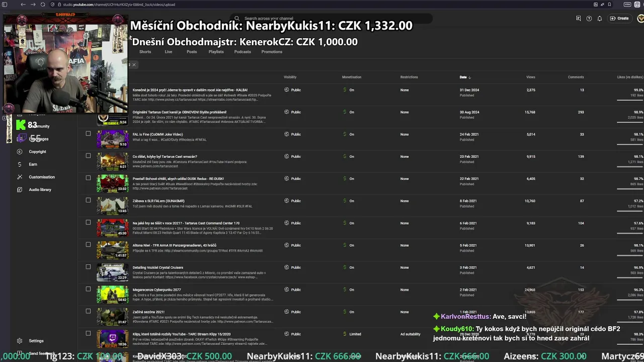Open visibility dropdown for Na jaké hry video
This screenshot has width=644, height=362.
(x=292, y=223)
